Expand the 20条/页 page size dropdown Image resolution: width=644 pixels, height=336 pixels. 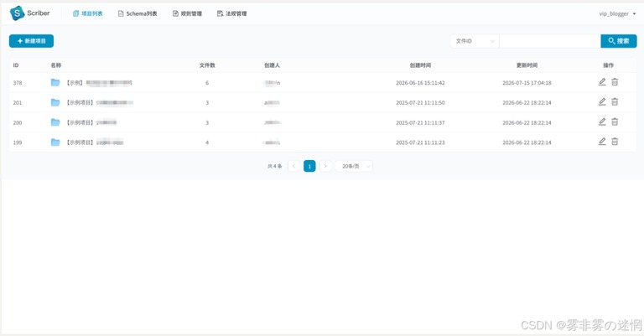click(354, 166)
